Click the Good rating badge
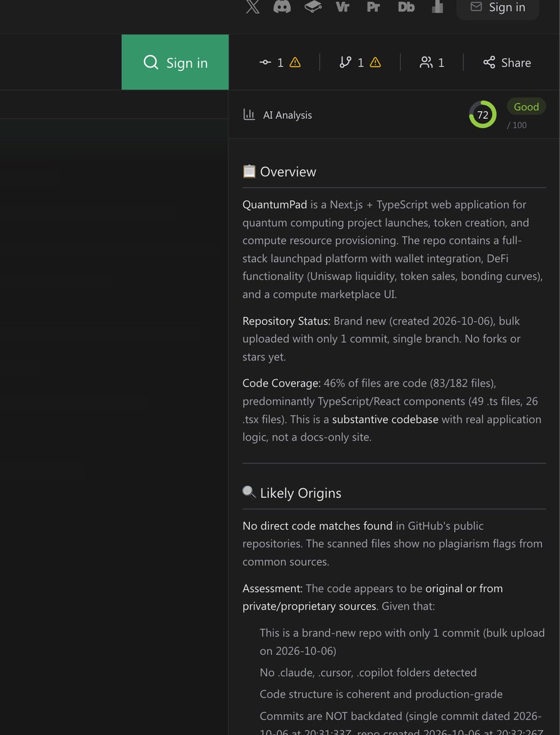Viewport: 560px width, 735px height. pos(526,107)
